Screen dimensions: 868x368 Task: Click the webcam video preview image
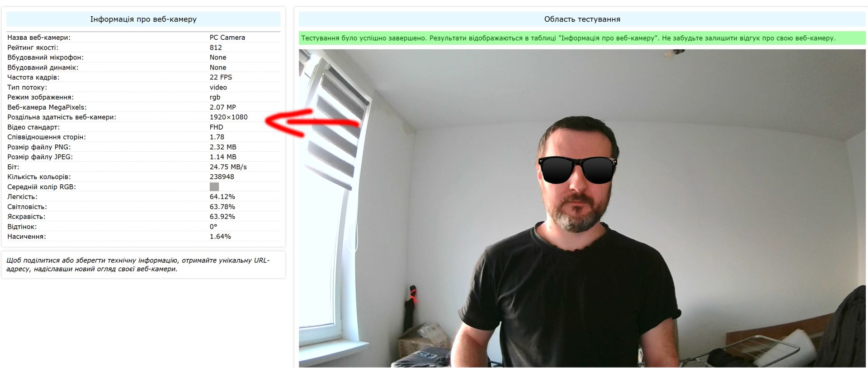click(x=582, y=208)
